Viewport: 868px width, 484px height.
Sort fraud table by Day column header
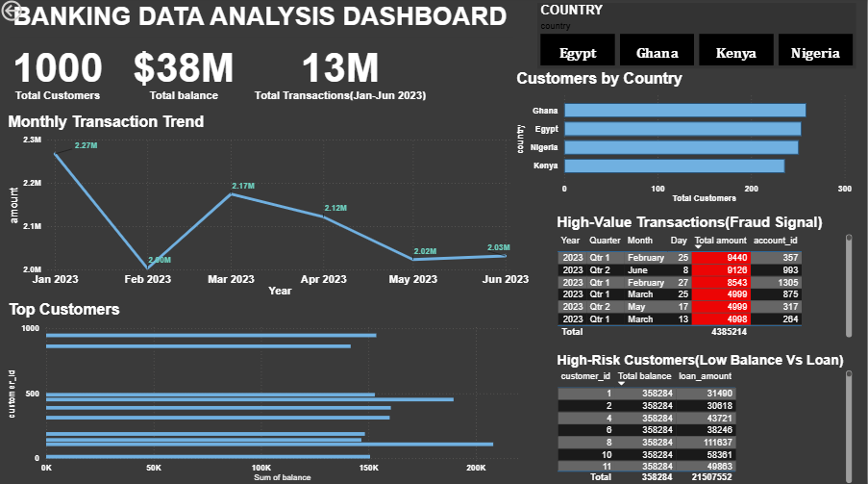click(679, 240)
